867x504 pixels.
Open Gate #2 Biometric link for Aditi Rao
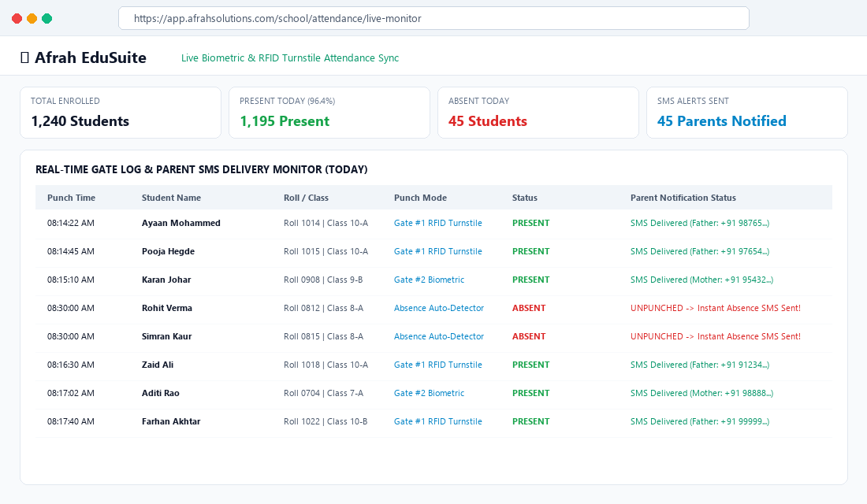coord(429,394)
